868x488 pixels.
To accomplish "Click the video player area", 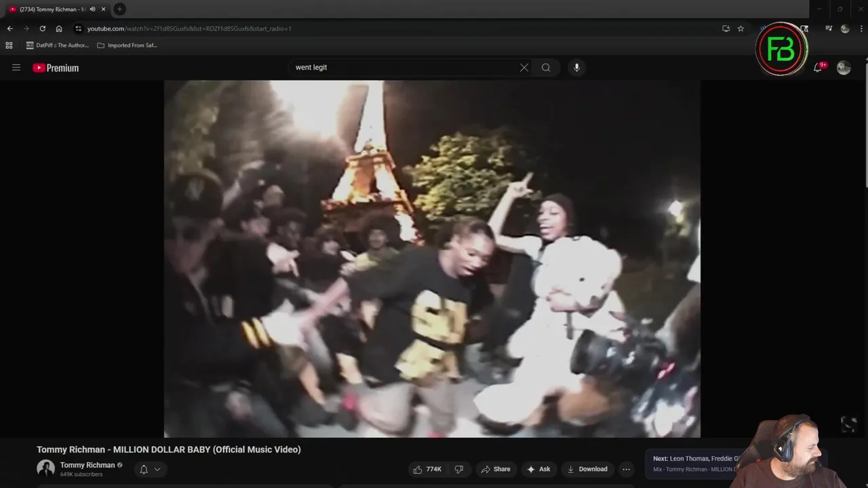I will (432, 259).
